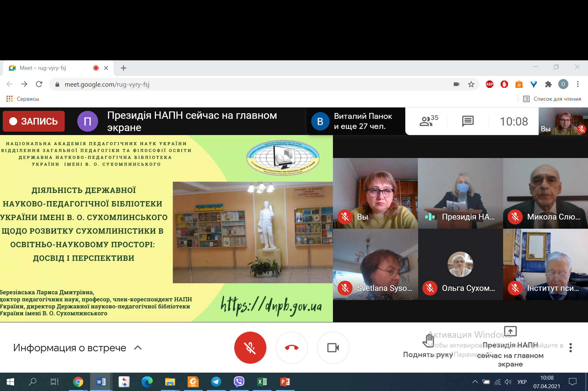Open the Windows notification center
This screenshot has width=588, height=391.
tap(573, 382)
